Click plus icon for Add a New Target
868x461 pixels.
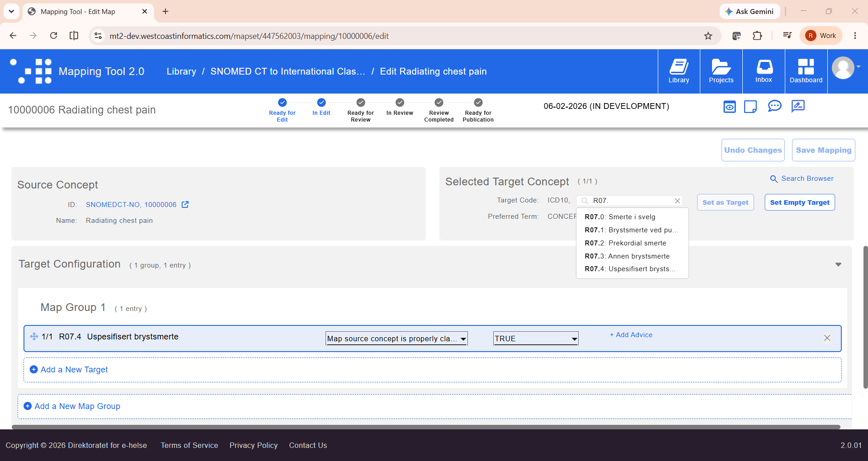coord(33,370)
